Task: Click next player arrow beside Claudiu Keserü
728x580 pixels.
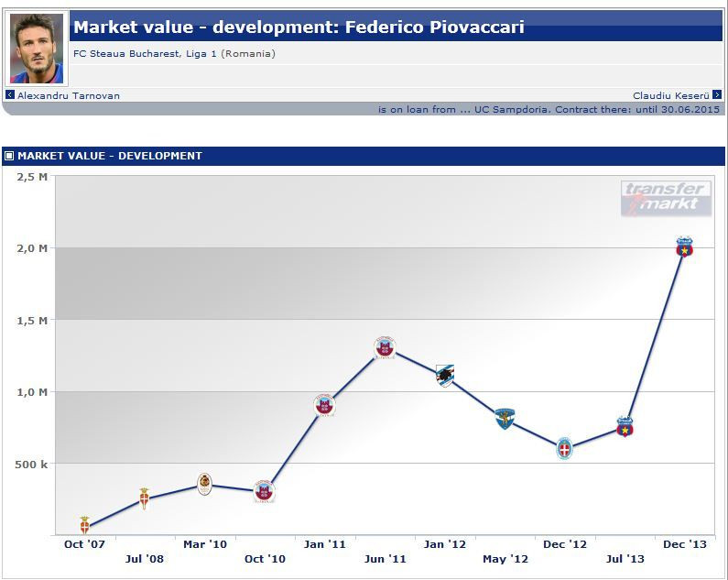Action: pos(717,95)
